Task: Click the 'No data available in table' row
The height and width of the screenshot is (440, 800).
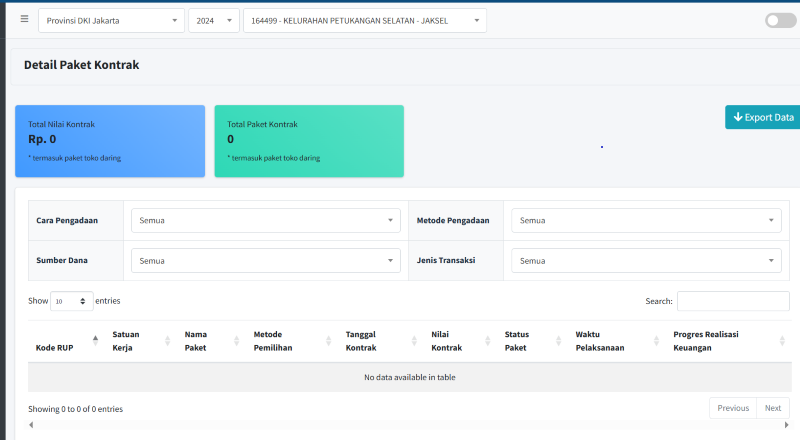Action: point(410,378)
